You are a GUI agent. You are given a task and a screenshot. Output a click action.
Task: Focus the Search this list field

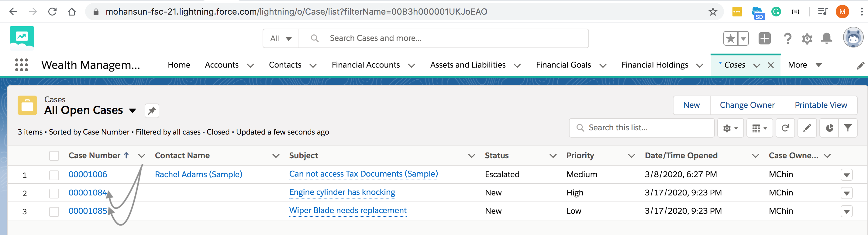(642, 128)
